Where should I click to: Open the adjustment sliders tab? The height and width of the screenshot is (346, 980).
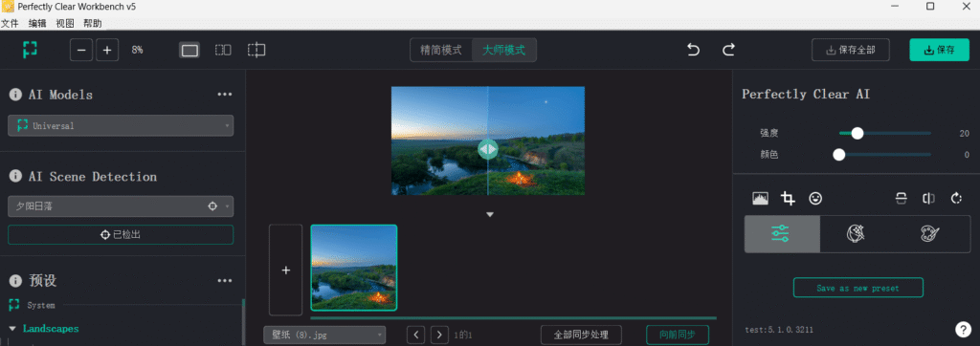tap(781, 234)
